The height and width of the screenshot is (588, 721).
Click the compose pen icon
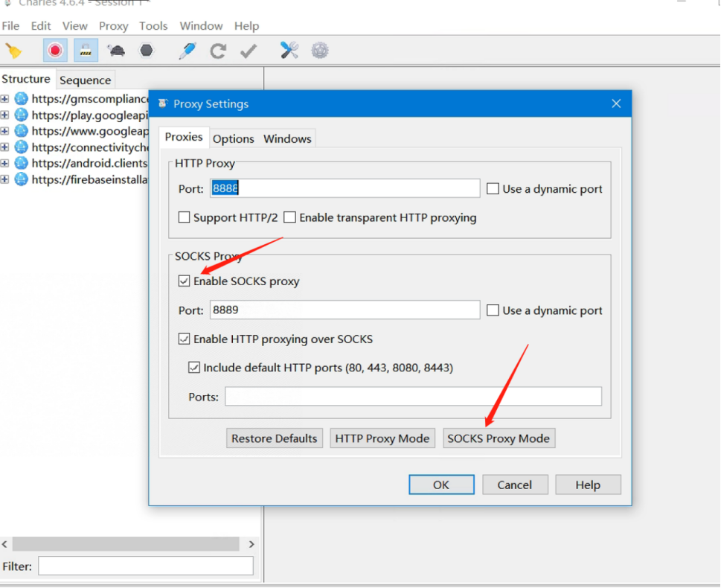(x=188, y=51)
